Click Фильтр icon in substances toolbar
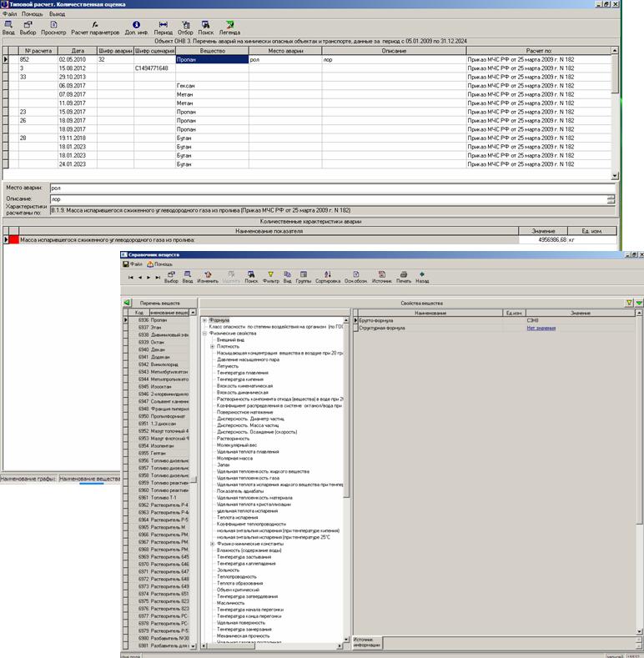The height and width of the screenshot is (658, 644). (269, 276)
